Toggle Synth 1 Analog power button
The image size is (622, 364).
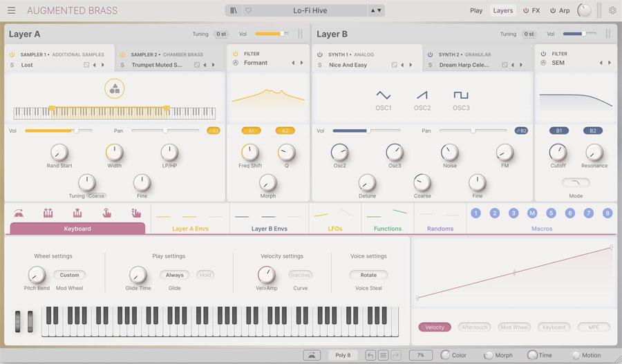[320, 55]
